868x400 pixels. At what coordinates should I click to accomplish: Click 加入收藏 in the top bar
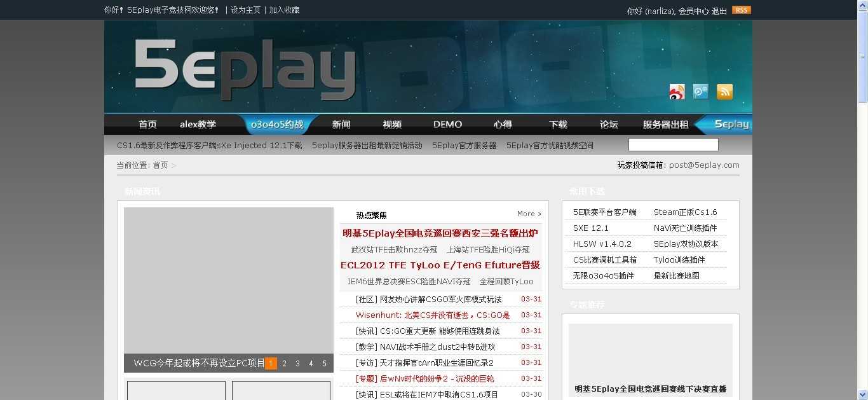click(284, 10)
